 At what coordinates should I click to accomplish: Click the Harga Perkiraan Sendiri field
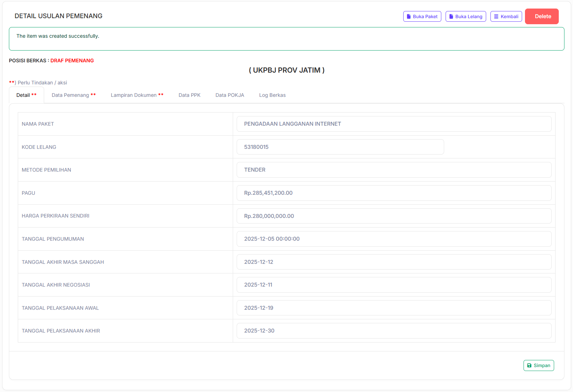[x=394, y=216]
